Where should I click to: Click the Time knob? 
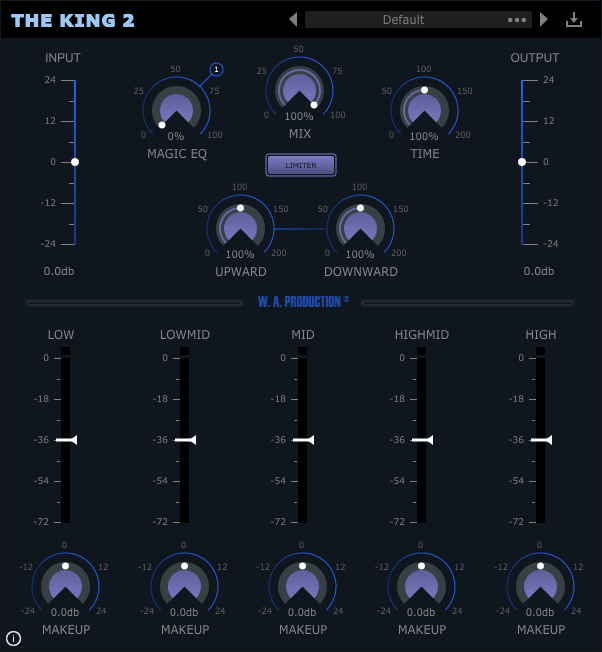(424, 108)
